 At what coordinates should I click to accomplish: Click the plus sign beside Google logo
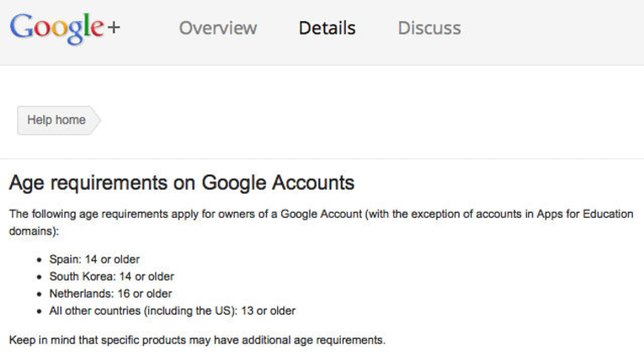click(114, 27)
